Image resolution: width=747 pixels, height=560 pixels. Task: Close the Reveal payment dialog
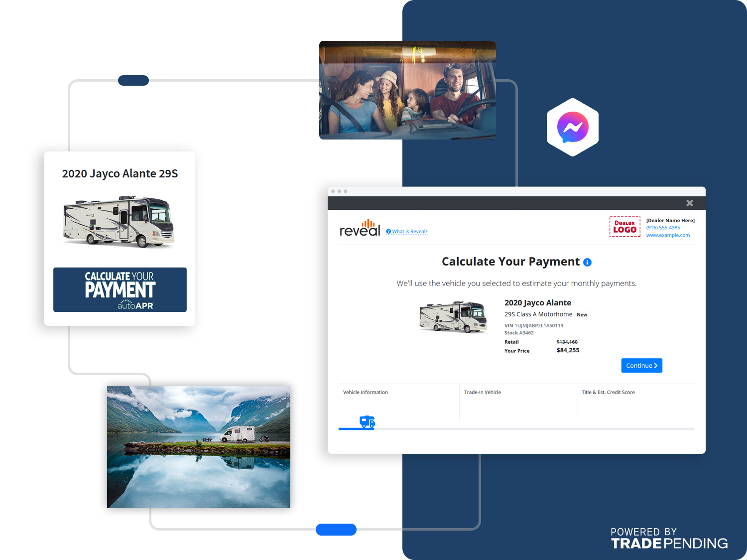pos(689,203)
